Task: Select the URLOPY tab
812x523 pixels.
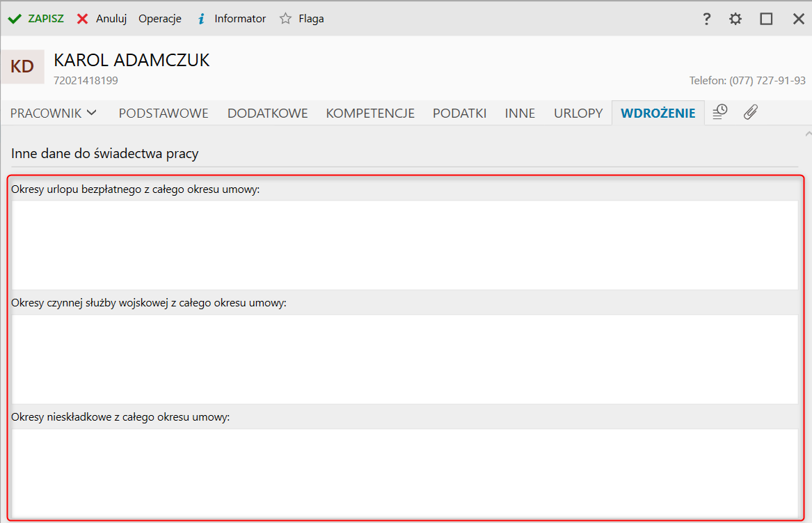Action: (578, 113)
